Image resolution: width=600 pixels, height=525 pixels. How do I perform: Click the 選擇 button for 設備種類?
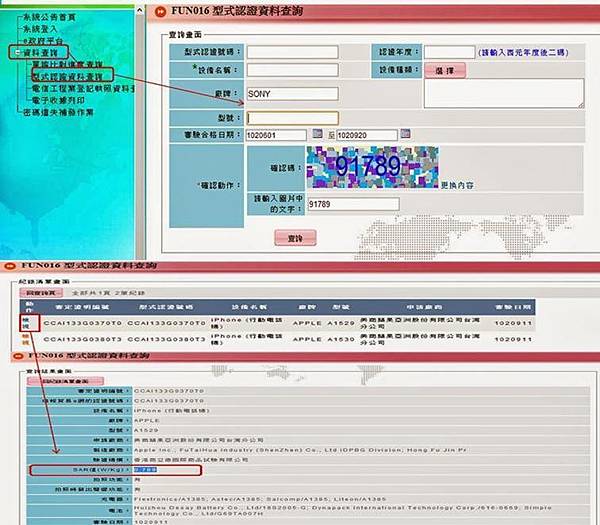(445, 70)
